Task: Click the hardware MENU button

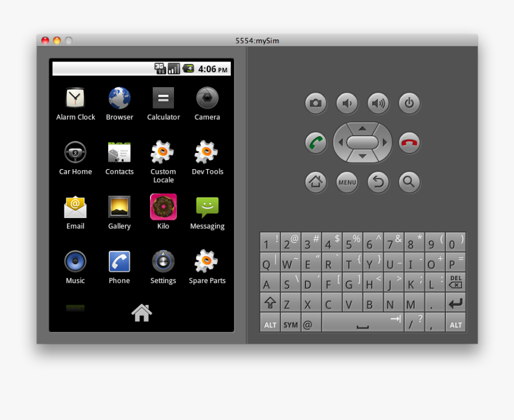Action: [x=347, y=182]
